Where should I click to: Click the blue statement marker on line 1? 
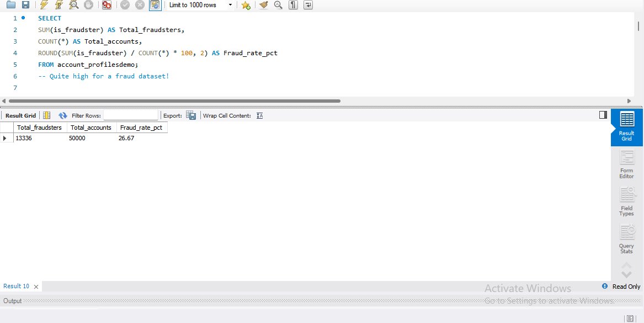click(23, 18)
